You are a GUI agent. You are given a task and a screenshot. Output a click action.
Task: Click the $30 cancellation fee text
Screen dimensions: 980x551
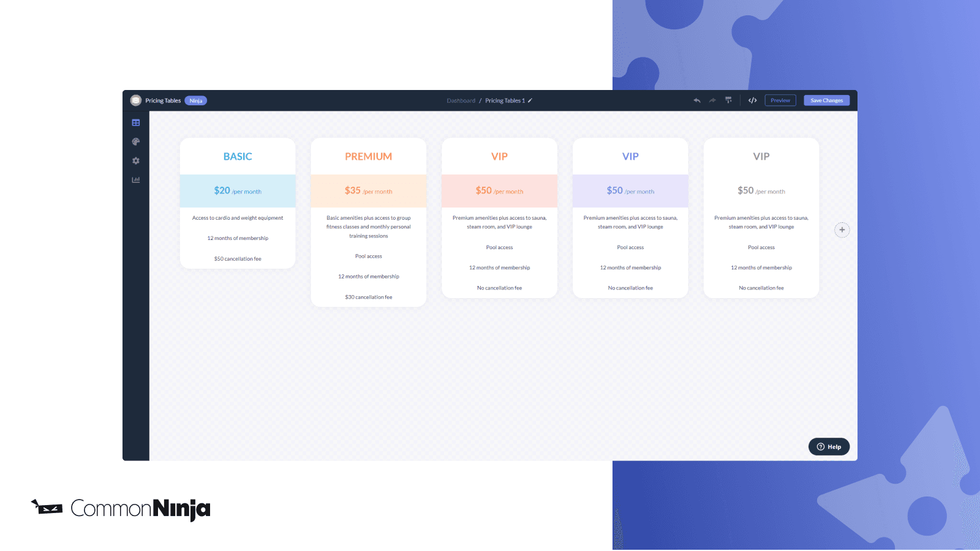[x=368, y=298]
